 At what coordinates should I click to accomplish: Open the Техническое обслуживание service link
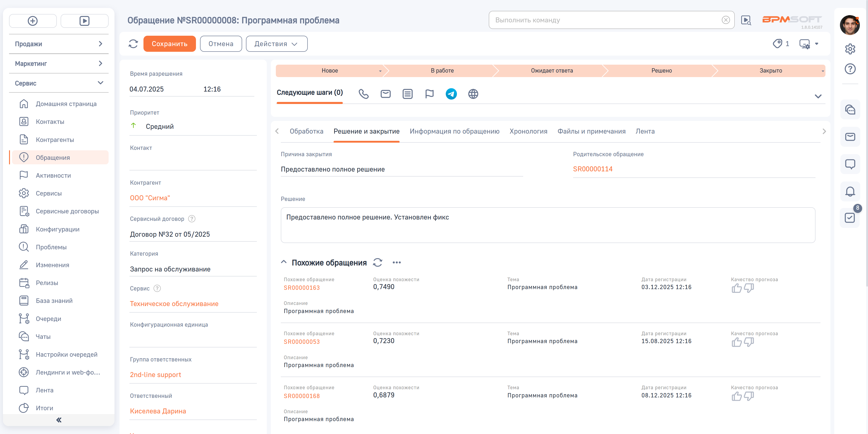[174, 304]
